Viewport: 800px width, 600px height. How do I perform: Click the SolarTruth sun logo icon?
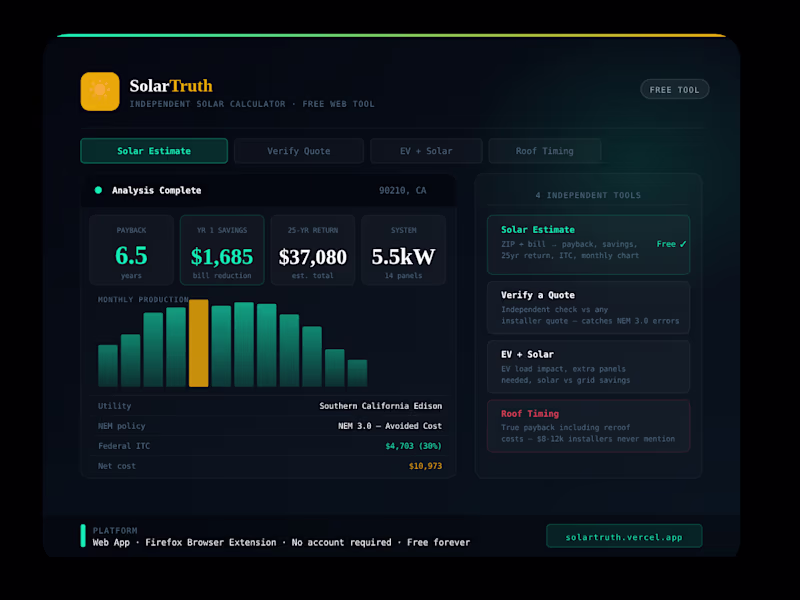[x=100, y=90]
